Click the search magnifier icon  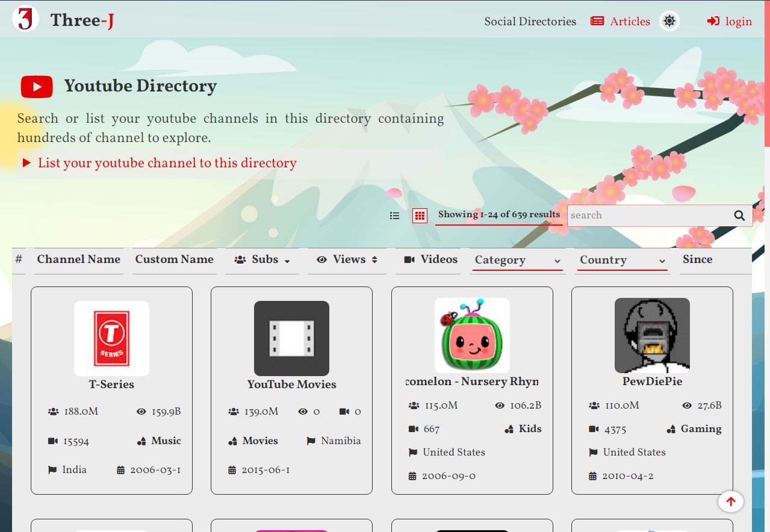pos(739,215)
